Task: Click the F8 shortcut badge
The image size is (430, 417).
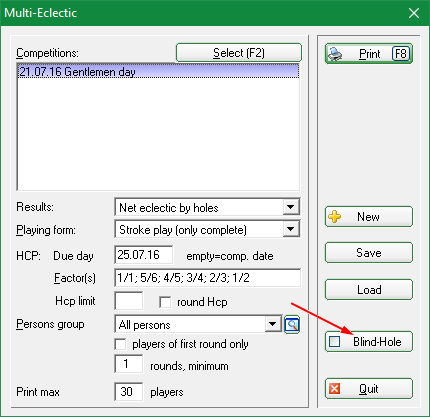Action: (x=401, y=54)
